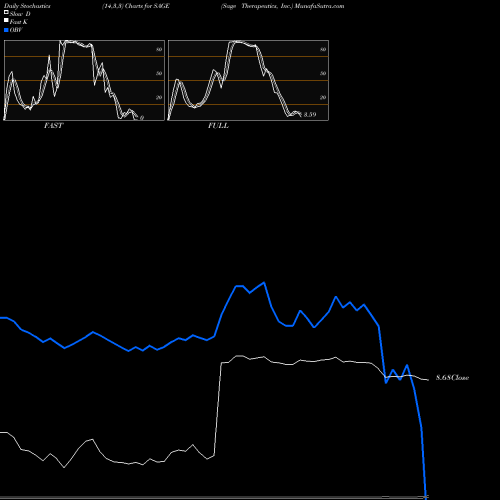Click the Slow D legend swatch
This screenshot has height=500, width=500.
click(x=6, y=12)
